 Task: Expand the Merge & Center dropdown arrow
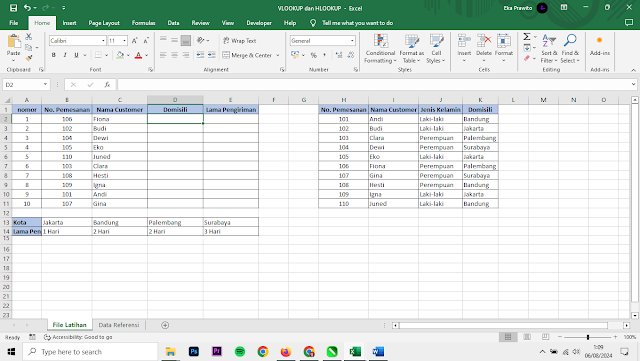tap(278, 55)
